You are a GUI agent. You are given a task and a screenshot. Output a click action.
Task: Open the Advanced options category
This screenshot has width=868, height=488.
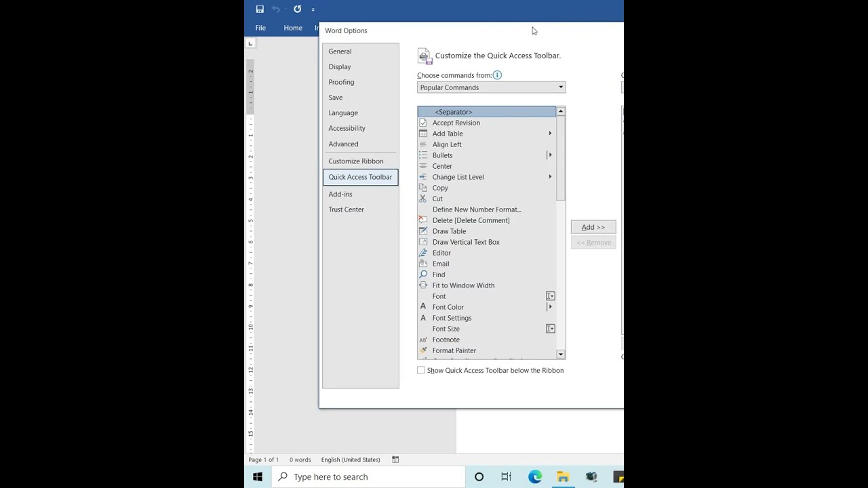(343, 144)
